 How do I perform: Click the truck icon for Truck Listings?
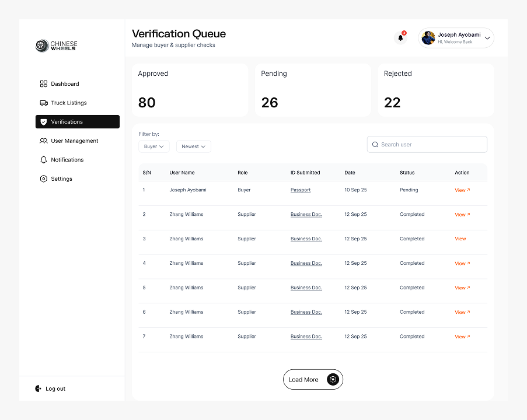(x=43, y=103)
